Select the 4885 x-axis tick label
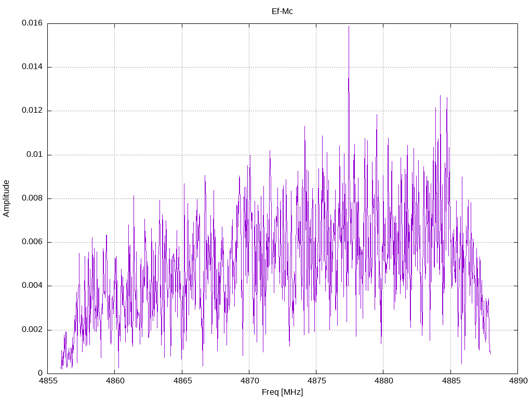Image resolution: width=532 pixels, height=399 pixels. 450,382
